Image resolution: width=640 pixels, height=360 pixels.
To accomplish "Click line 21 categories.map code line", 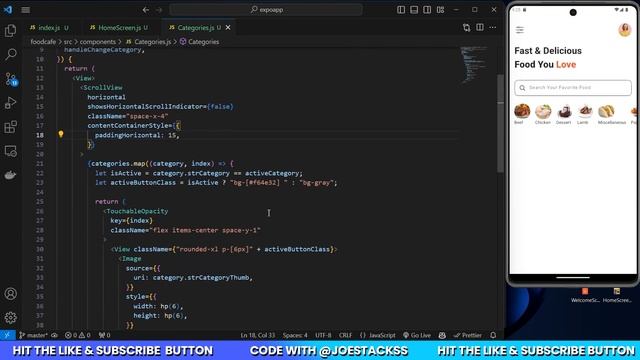I will point(161,164).
